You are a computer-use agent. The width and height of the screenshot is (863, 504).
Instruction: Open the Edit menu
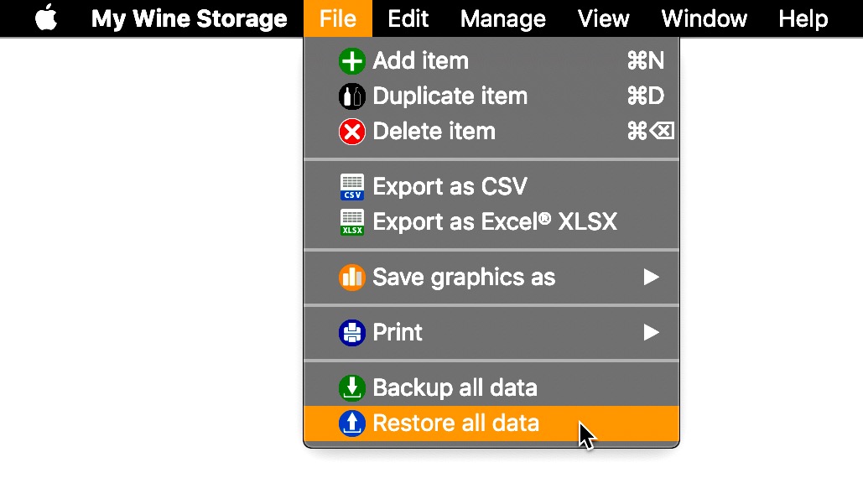pos(408,18)
